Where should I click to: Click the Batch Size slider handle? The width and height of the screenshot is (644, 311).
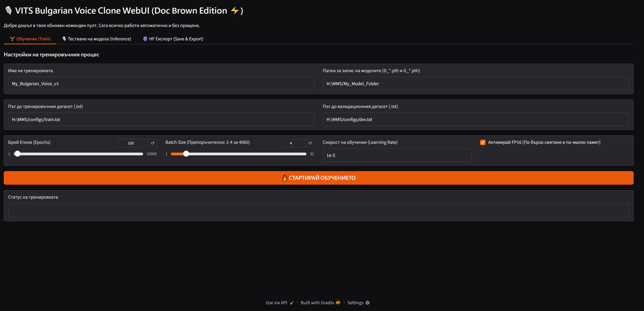[186, 154]
